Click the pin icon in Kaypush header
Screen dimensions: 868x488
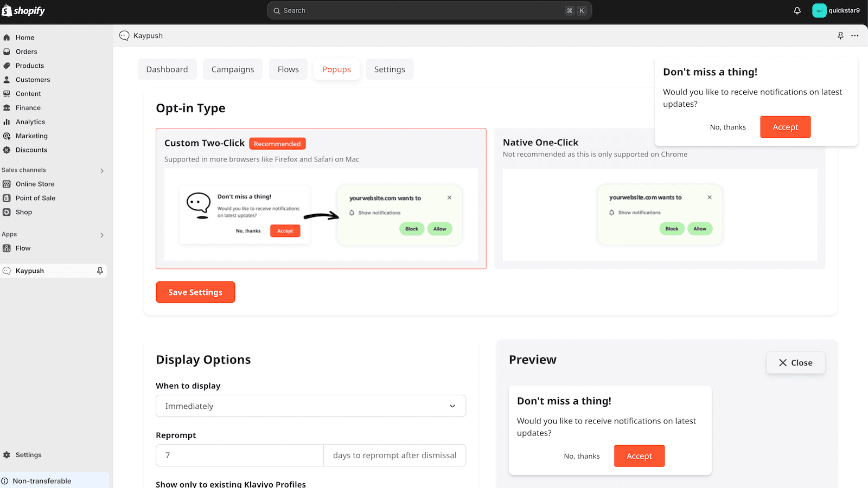coord(840,36)
